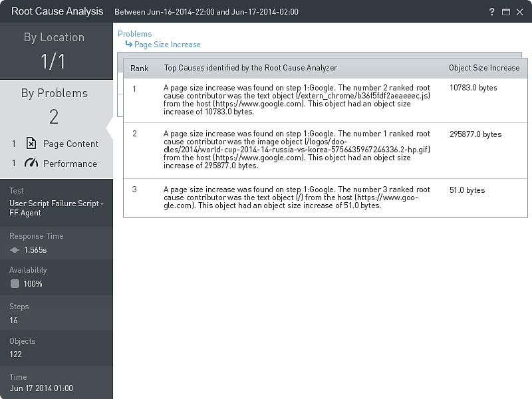The width and height of the screenshot is (532, 399).
Task: Open the Problems breadcrumb link
Action: point(135,33)
